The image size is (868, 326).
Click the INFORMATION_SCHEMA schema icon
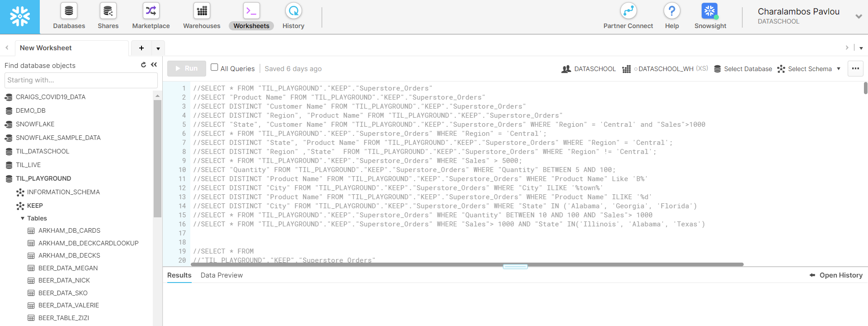click(x=20, y=192)
